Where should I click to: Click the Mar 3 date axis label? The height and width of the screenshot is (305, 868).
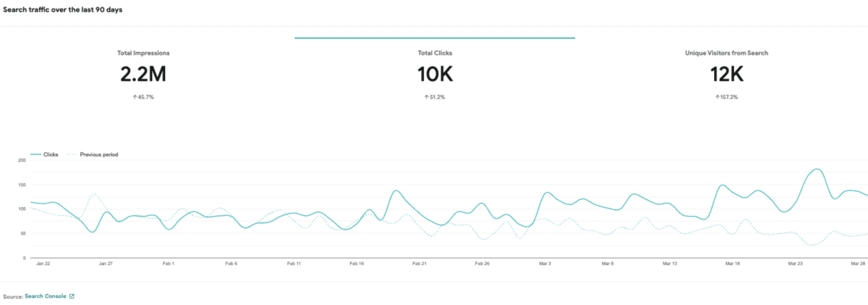click(546, 263)
